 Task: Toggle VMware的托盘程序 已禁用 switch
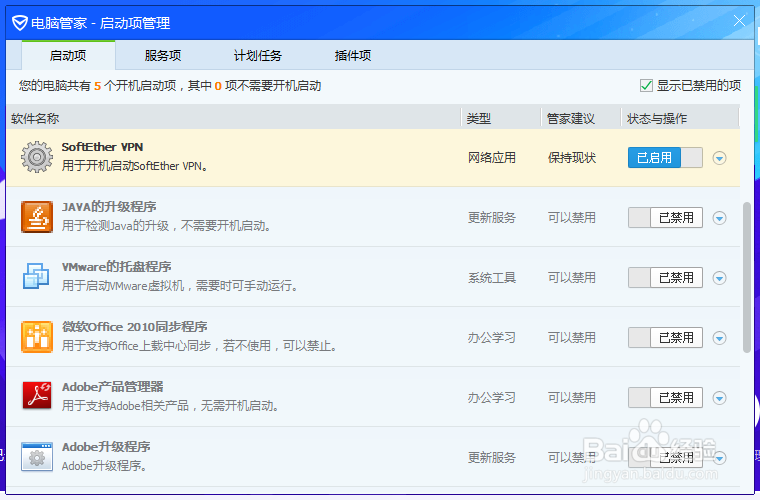tap(665, 278)
